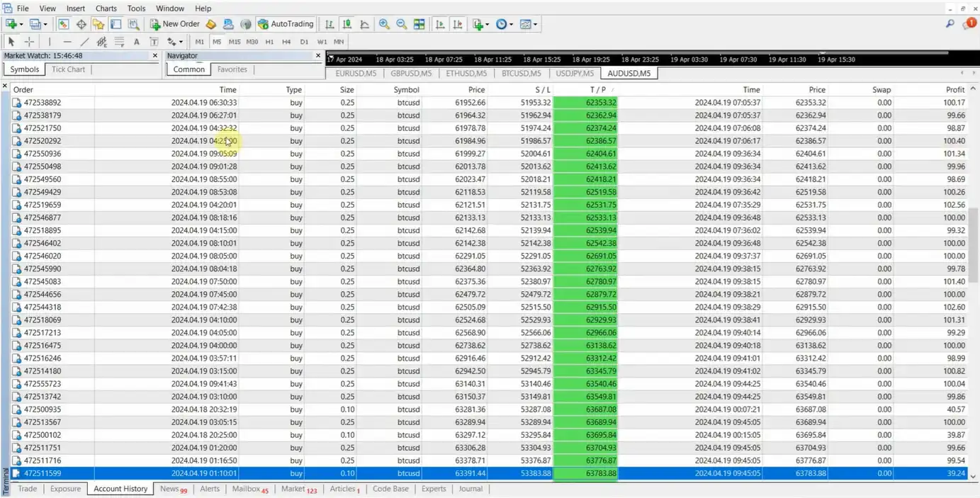
Task: Select the vertical line tool
Action: [x=50, y=42]
